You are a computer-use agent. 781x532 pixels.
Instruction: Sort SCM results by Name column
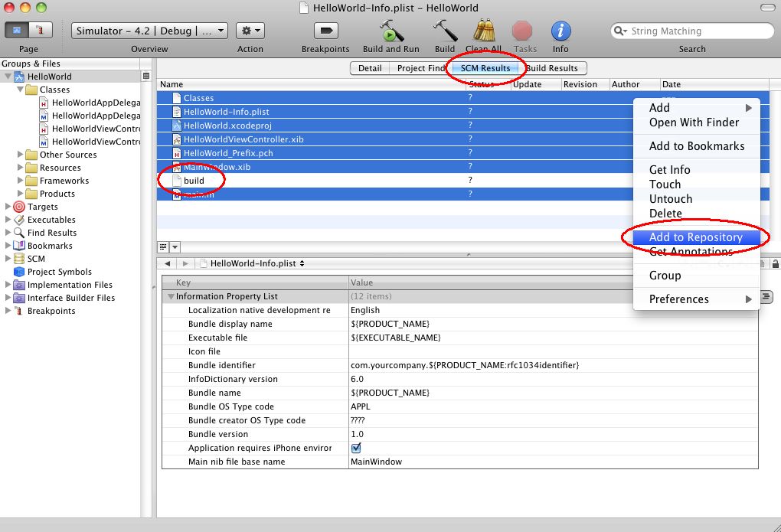click(x=312, y=84)
